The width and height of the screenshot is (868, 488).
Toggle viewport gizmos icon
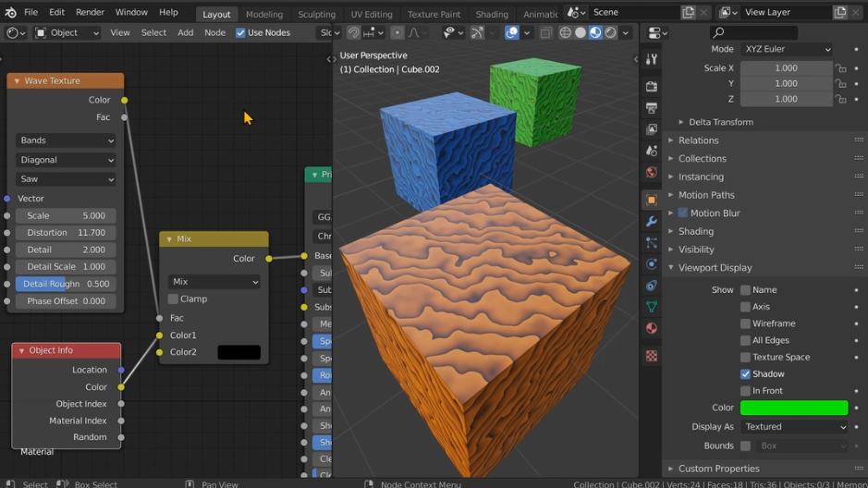click(x=477, y=32)
